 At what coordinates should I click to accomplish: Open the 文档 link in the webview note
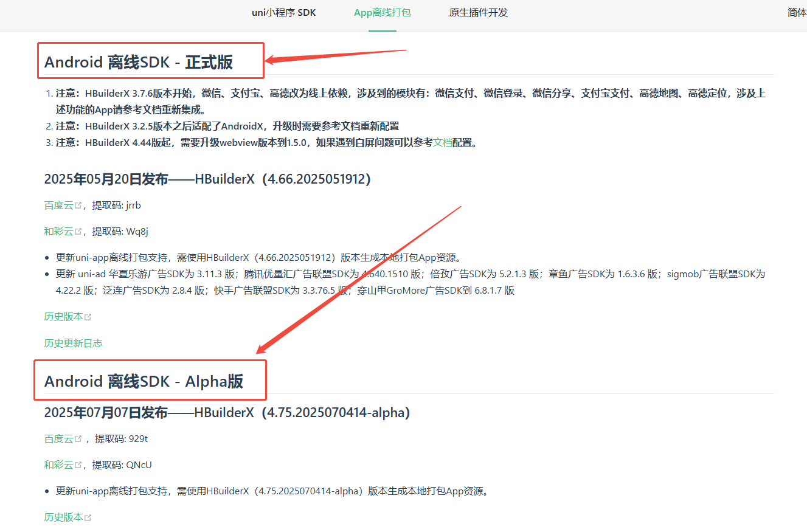click(442, 143)
